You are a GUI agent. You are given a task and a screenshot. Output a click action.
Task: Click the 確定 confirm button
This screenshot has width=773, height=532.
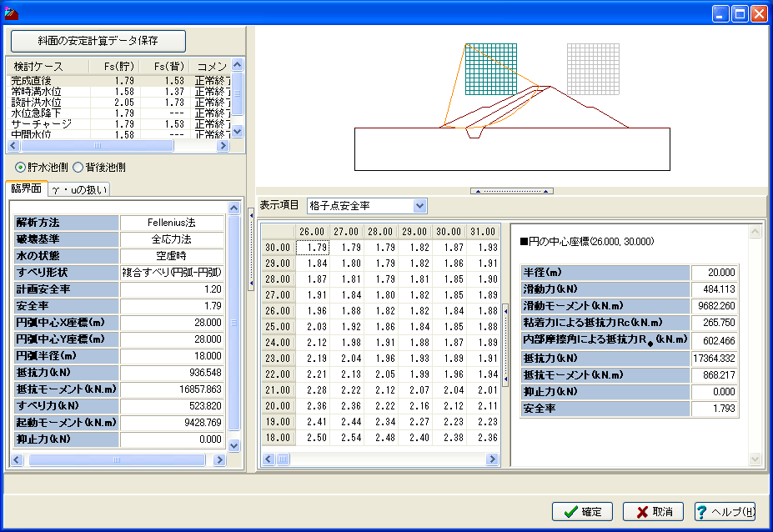[x=582, y=512]
